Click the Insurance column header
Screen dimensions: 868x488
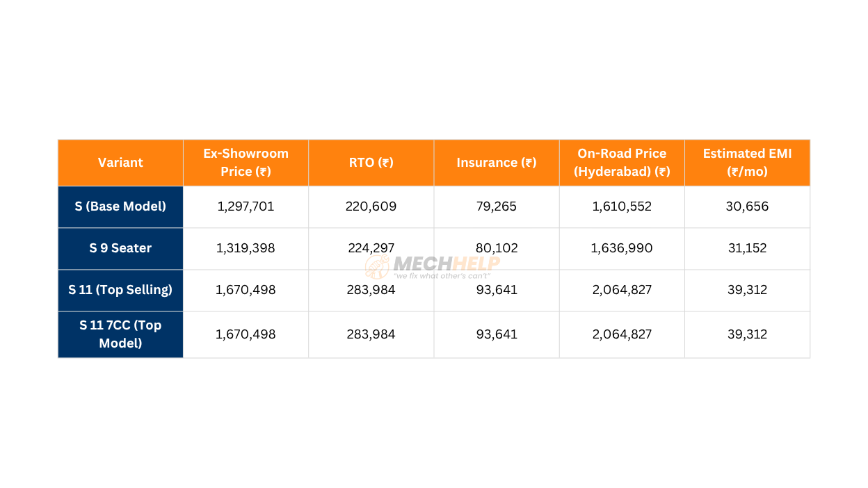coord(496,163)
